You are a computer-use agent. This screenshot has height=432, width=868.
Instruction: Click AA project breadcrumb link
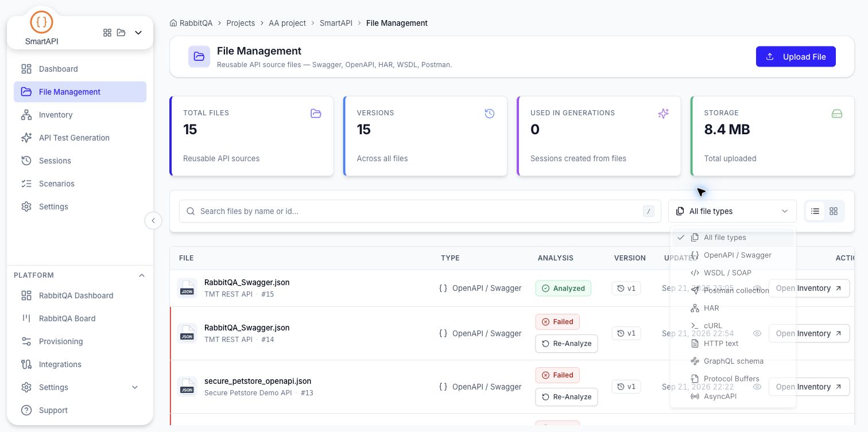(288, 23)
